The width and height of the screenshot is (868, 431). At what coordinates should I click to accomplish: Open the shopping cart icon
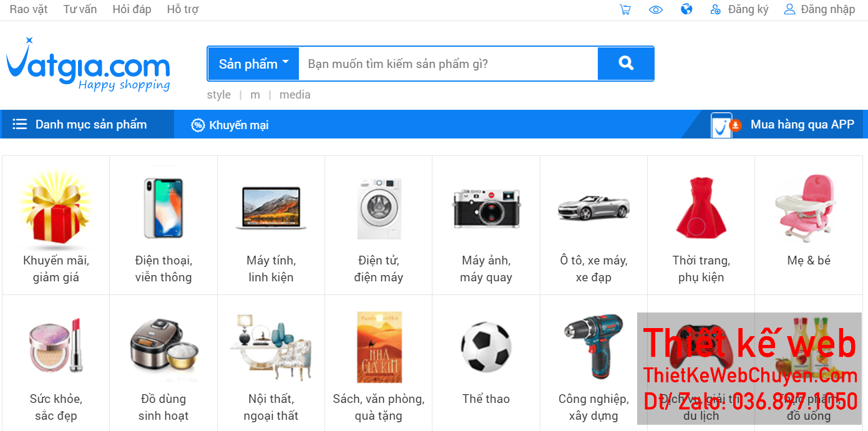pos(625,9)
